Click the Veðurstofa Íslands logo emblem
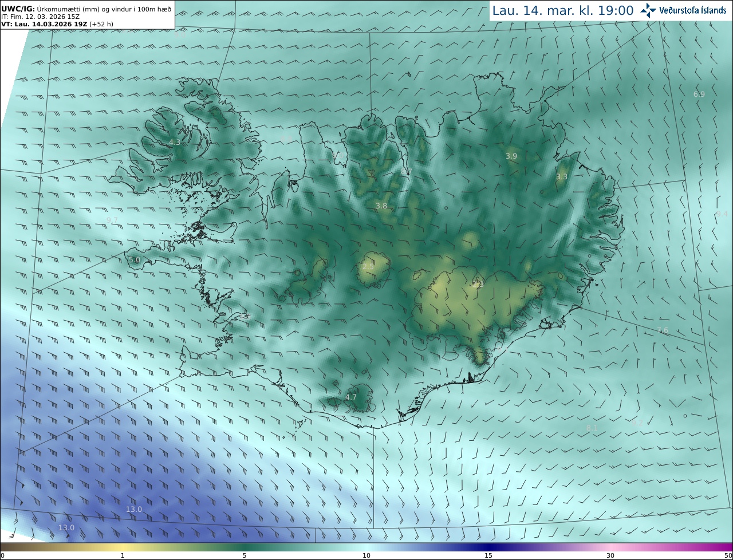This screenshot has height=560, width=733. coord(648,10)
